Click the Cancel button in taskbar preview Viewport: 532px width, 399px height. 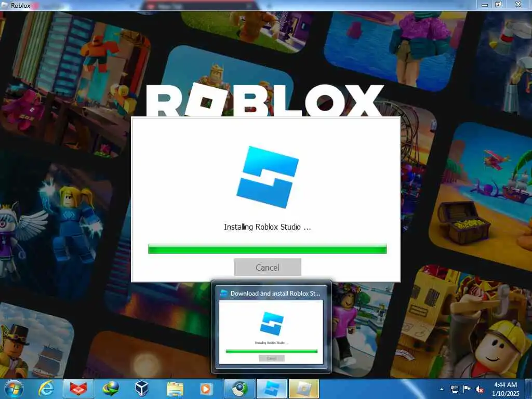coord(271,358)
